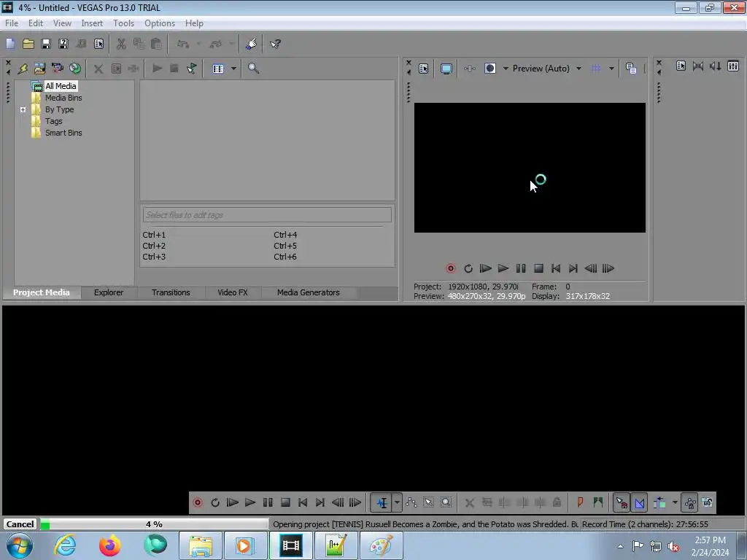Open the File menu
The height and width of the screenshot is (560, 747).
[x=12, y=23]
